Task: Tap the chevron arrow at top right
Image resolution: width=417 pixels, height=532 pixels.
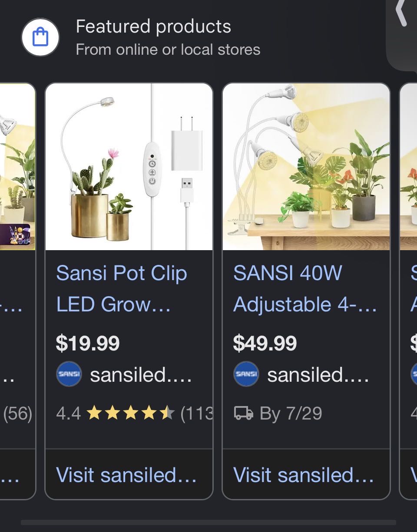Action: point(401,13)
